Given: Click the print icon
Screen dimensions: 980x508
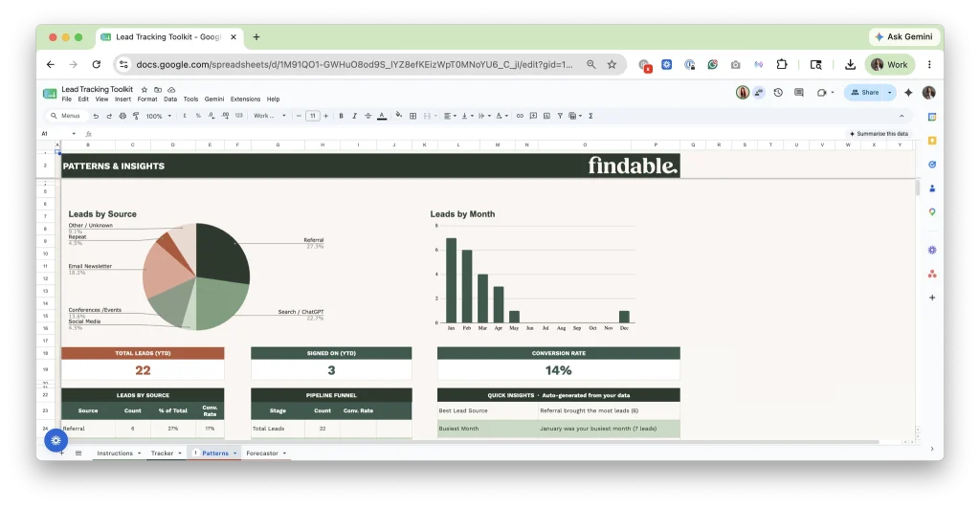Looking at the screenshot, I should [x=122, y=116].
